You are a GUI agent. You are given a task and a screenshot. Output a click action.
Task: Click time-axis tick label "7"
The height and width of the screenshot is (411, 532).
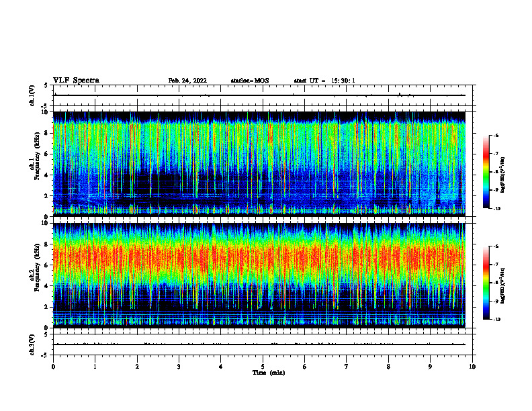(347, 367)
